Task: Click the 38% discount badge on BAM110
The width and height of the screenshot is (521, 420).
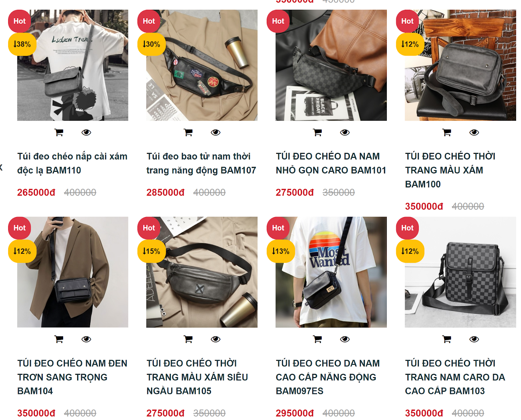Action: 22,44
